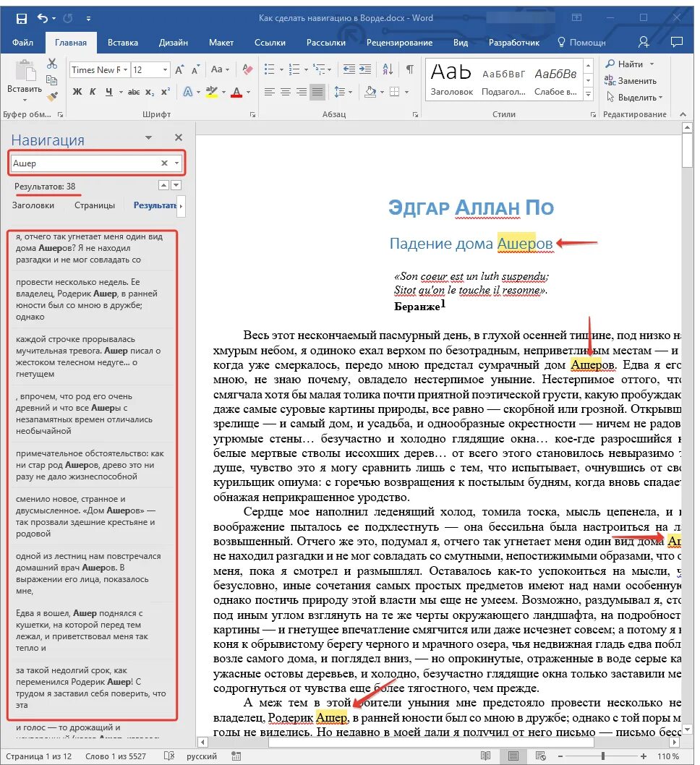The height and width of the screenshot is (765, 700).
Task: Open the Times New Roman font dropdown
Action: click(125, 69)
